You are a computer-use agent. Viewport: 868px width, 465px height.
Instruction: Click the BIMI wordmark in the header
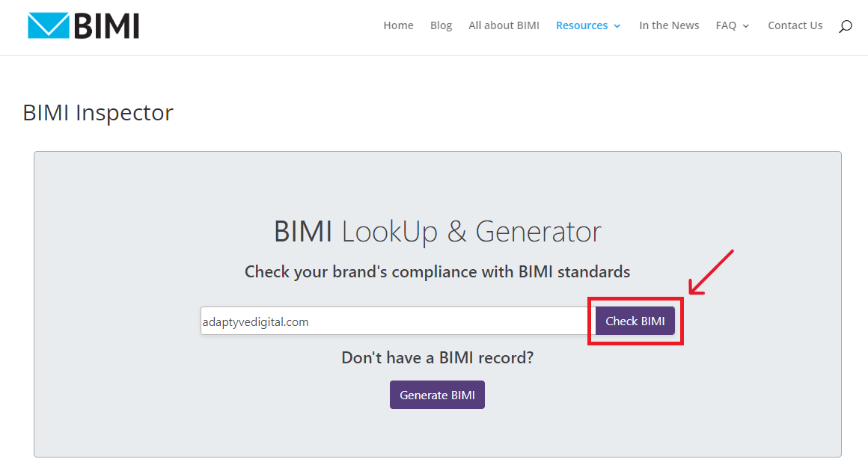tap(106, 25)
